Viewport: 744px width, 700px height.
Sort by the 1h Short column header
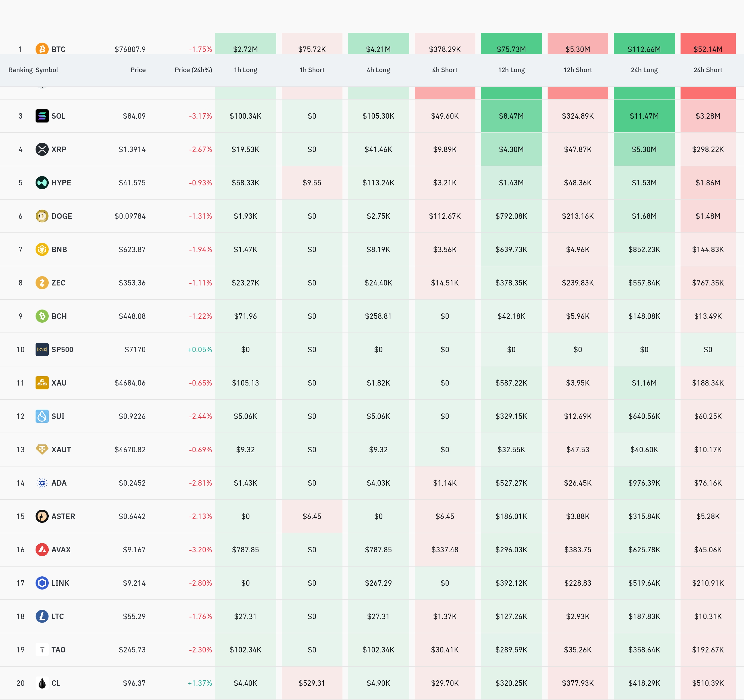pyautogui.click(x=312, y=70)
